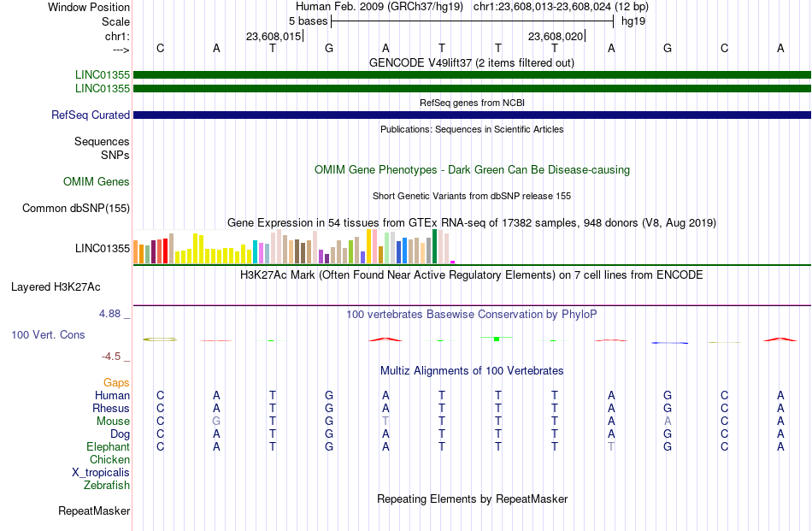Click the blue negative PhyloP bar
Image resolution: width=812 pixels, height=531 pixels.
coord(669,343)
